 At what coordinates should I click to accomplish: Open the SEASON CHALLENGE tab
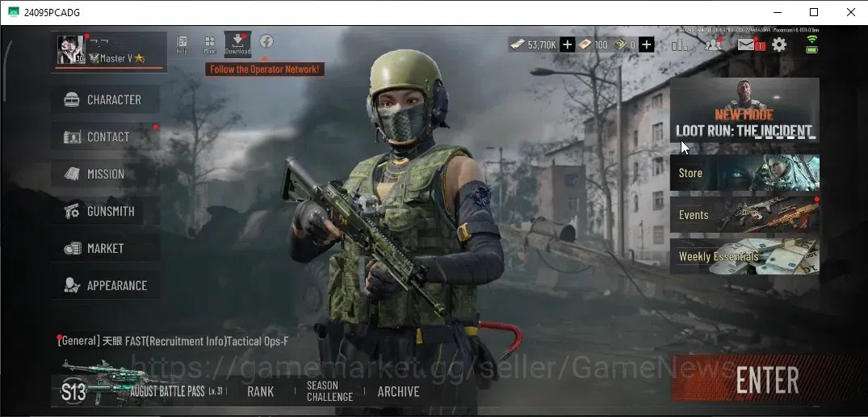pyautogui.click(x=330, y=391)
